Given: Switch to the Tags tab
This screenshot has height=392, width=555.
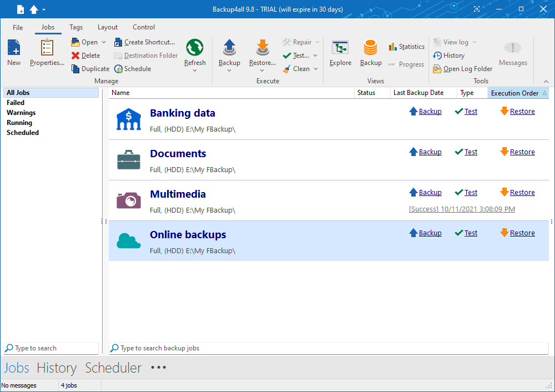Looking at the screenshot, I should coord(75,27).
